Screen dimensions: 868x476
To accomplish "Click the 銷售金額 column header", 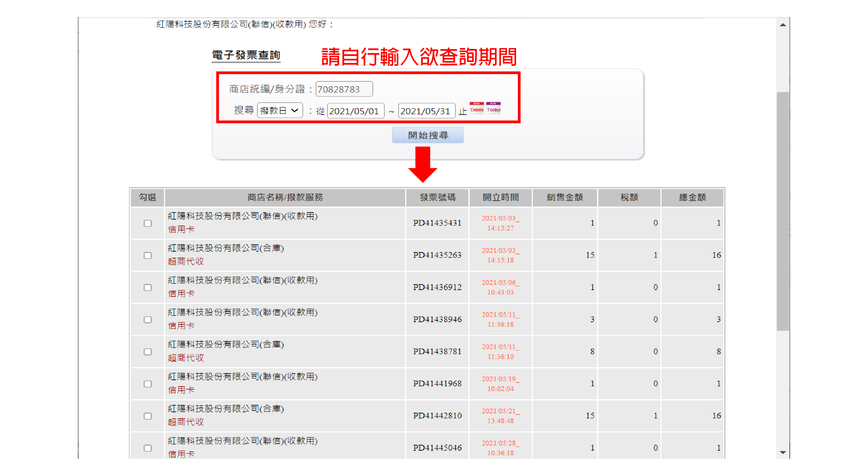I will [x=565, y=197].
